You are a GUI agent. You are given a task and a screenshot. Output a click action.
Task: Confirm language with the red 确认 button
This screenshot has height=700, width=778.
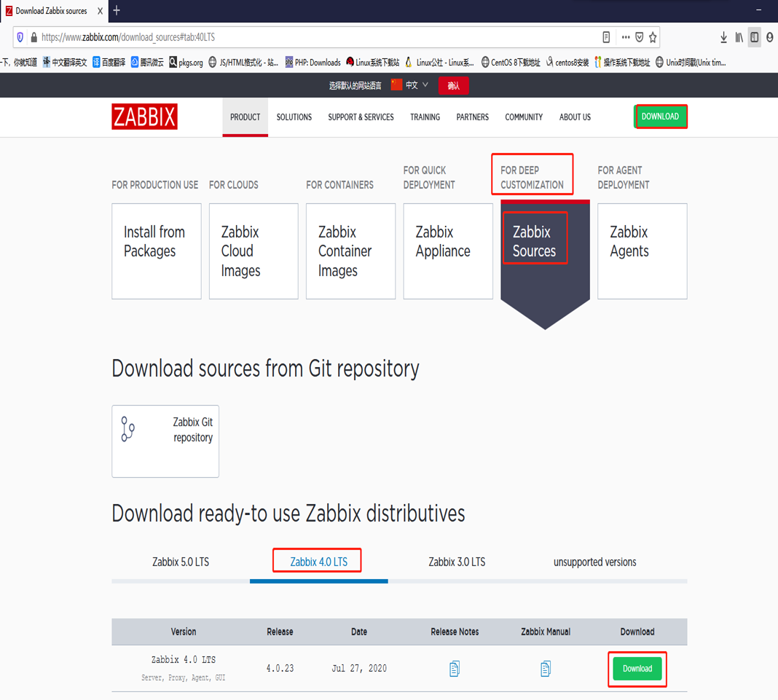454,85
